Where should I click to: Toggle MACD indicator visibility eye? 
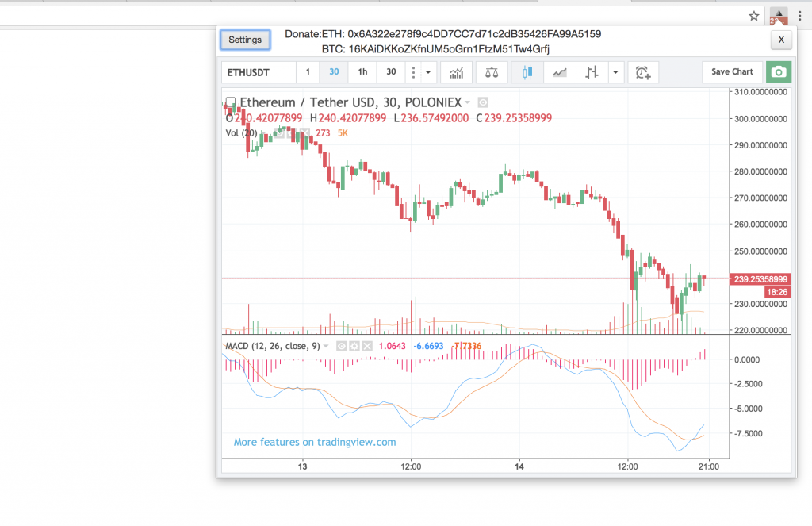click(342, 346)
